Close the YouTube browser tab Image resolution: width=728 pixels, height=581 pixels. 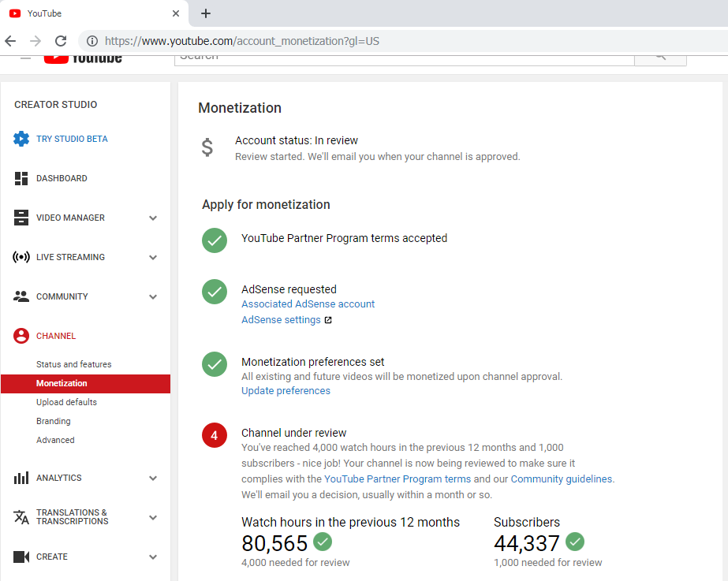pos(176,13)
